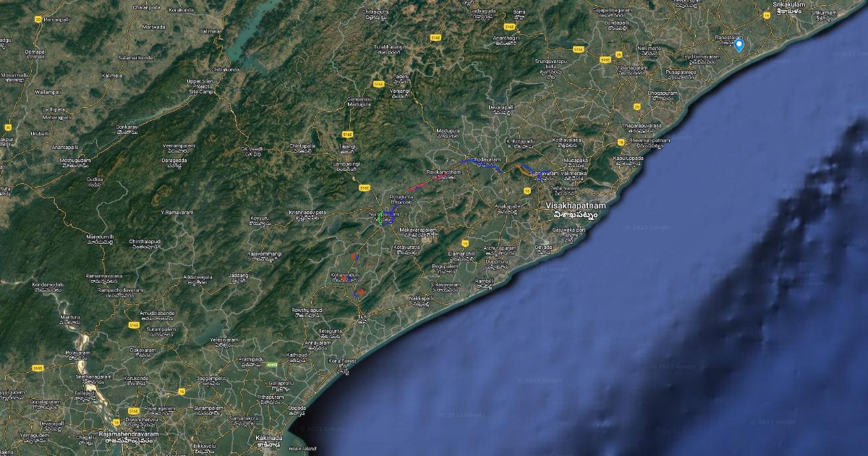
Task: Select the Elamanchili place label
Action: point(461,256)
